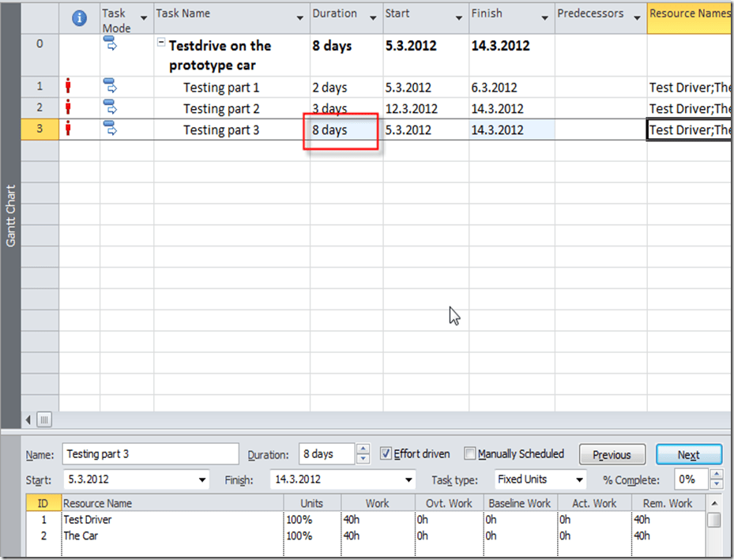Click the overallocation red person icon in row 3
Viewport: 734px width, 560px height.
[x=69, y=129]
